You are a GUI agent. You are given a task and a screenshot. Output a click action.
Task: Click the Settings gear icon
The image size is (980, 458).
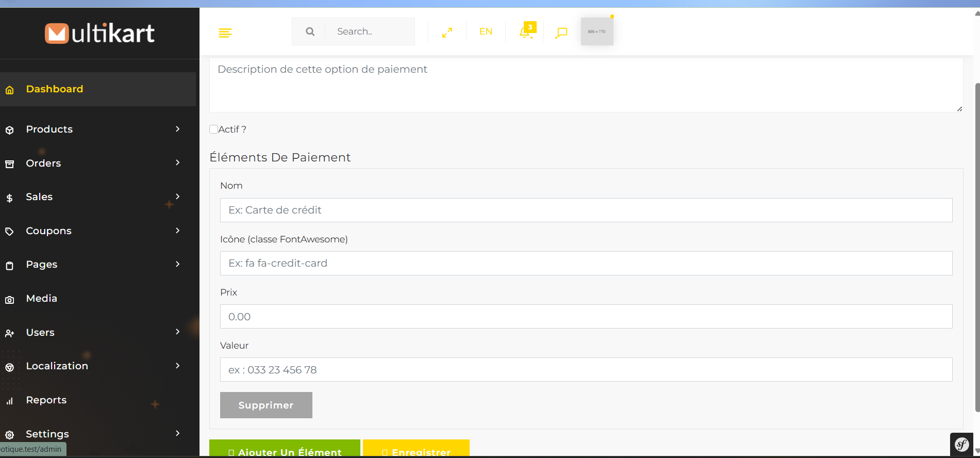(x=9, y=435)
